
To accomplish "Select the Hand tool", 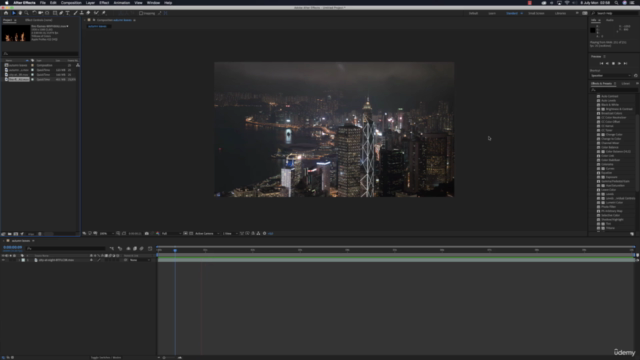I will click(20, 13).
